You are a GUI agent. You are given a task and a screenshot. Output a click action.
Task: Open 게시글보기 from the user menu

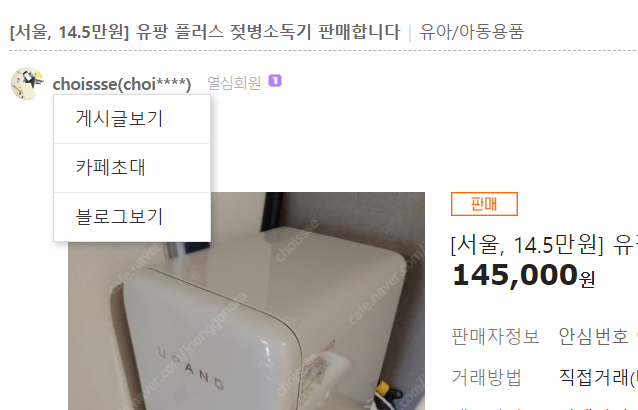point(132,119)
